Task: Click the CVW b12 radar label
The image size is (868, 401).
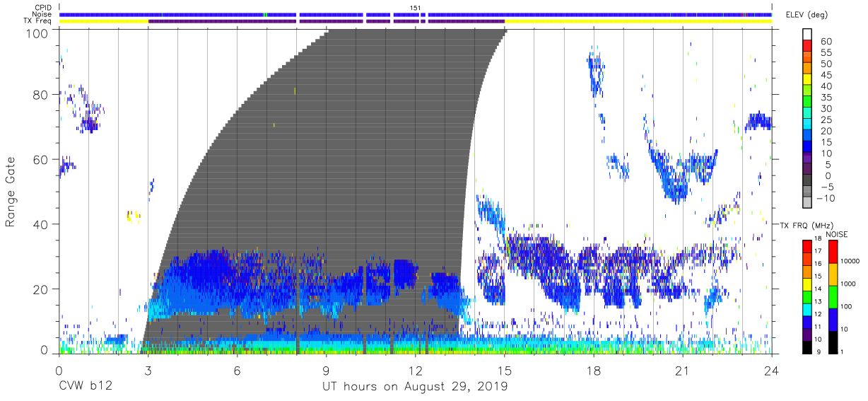Action: click(84, 387)
